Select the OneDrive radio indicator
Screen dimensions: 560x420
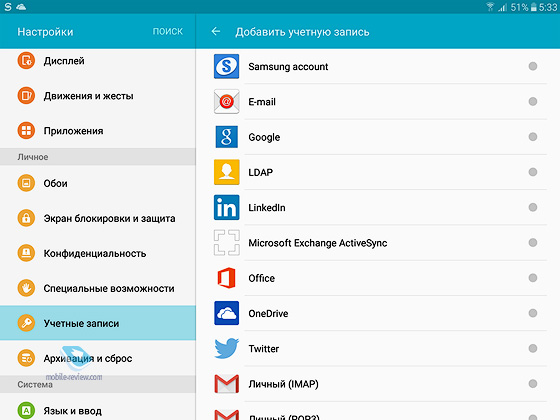[x=532, y=313]
